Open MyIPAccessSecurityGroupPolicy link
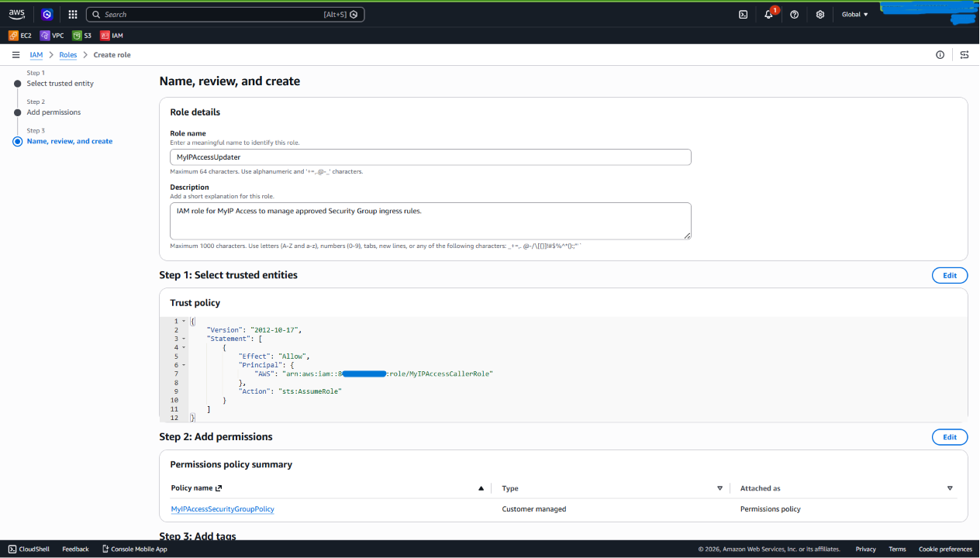The width and height of the screenshot is (980, 558). click(x=223, y=509)
